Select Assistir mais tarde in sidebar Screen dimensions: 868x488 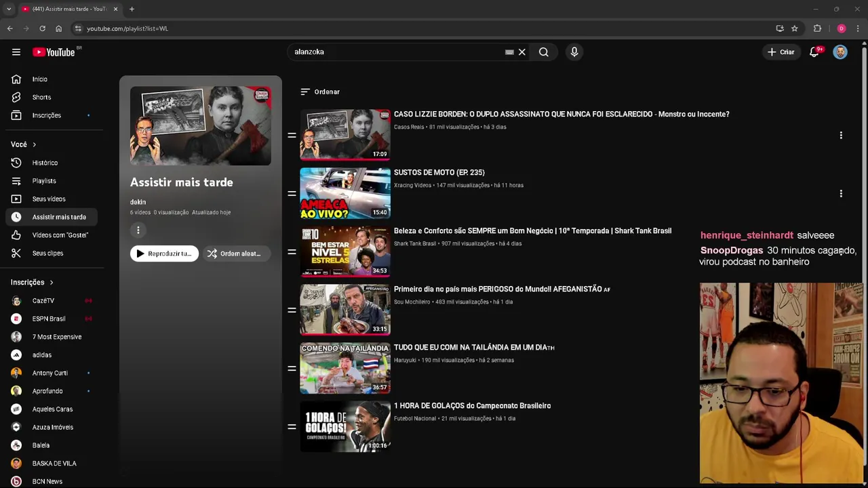(53, 217)
